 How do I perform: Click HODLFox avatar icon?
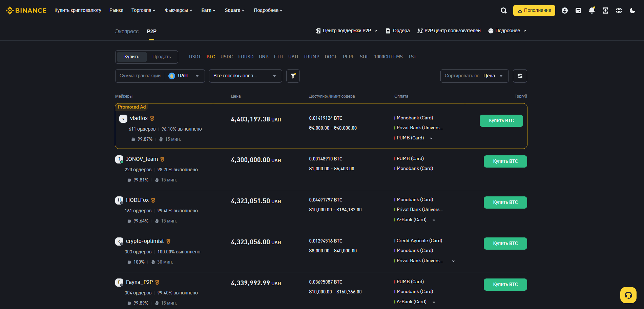click(x=119, y=200)
